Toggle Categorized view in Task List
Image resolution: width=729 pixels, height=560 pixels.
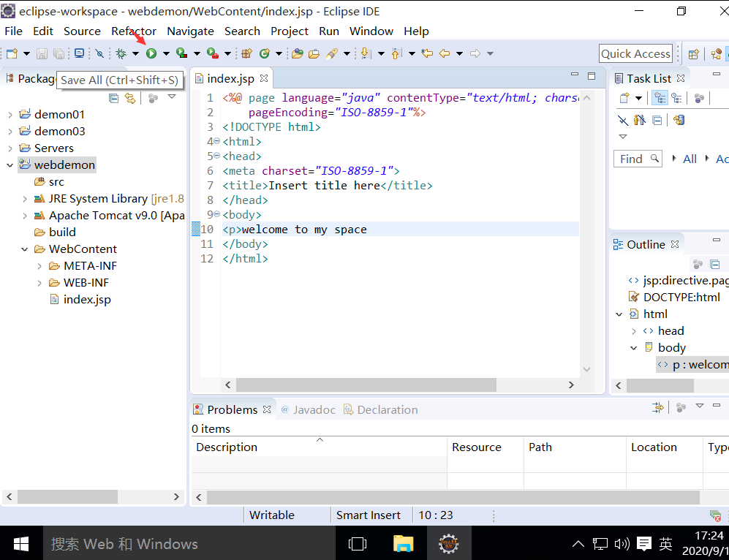[660, 98]
